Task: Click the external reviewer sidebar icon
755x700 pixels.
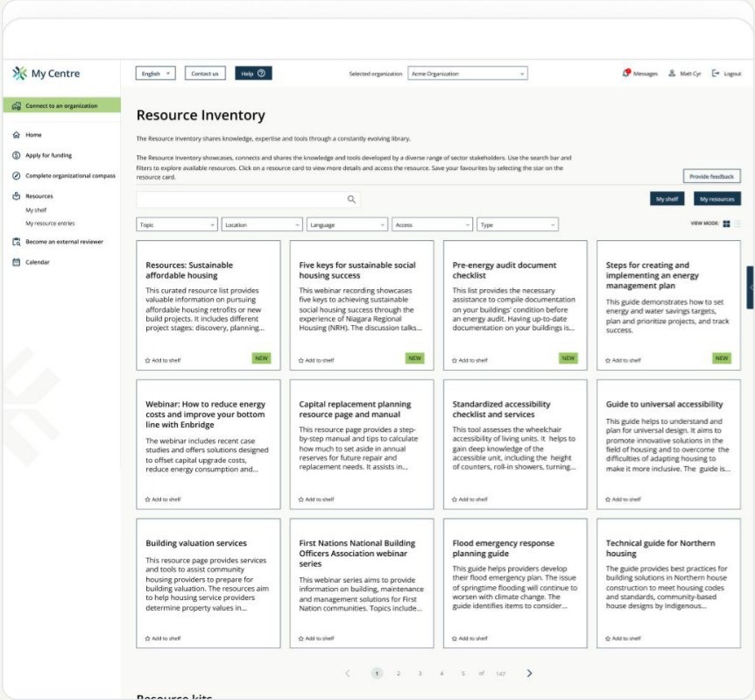Action: click(x=17, y=242)
